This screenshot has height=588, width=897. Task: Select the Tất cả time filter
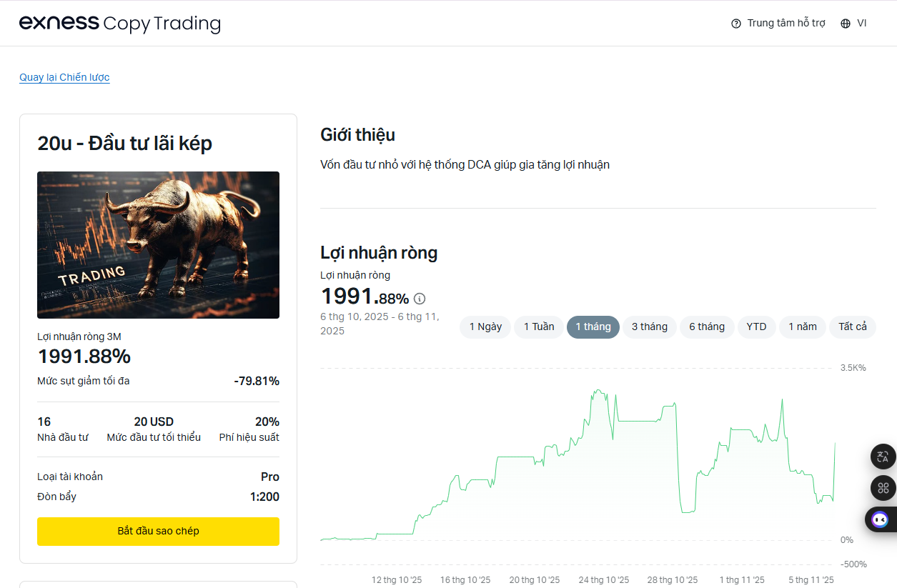pos(852,327)
